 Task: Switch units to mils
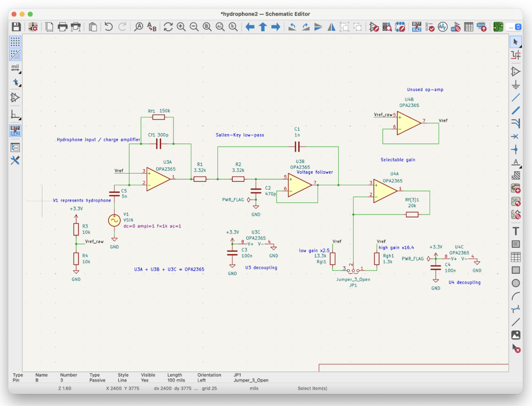point(15,68)
